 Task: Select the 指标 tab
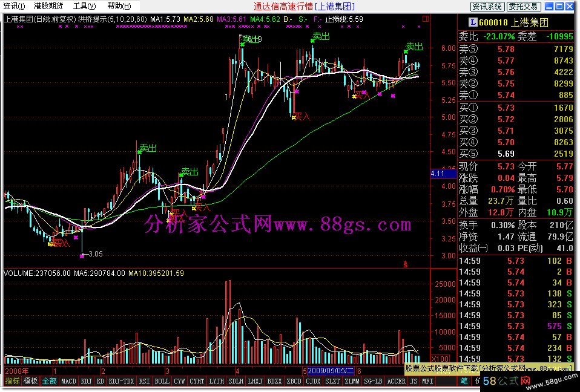click(x=12, y=381)
